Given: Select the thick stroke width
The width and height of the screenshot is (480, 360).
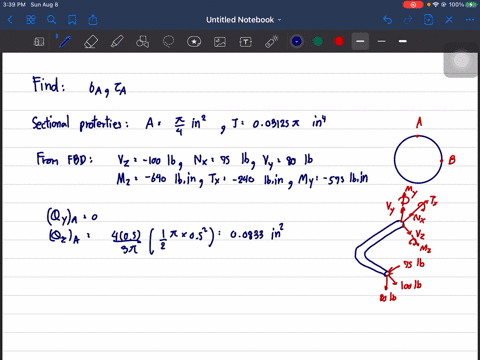Looking at the screenshot, I should (403, 41).
